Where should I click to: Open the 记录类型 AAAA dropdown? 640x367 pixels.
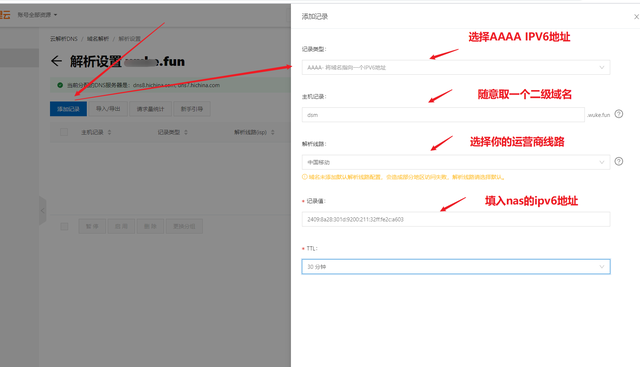tap(456, 67)
